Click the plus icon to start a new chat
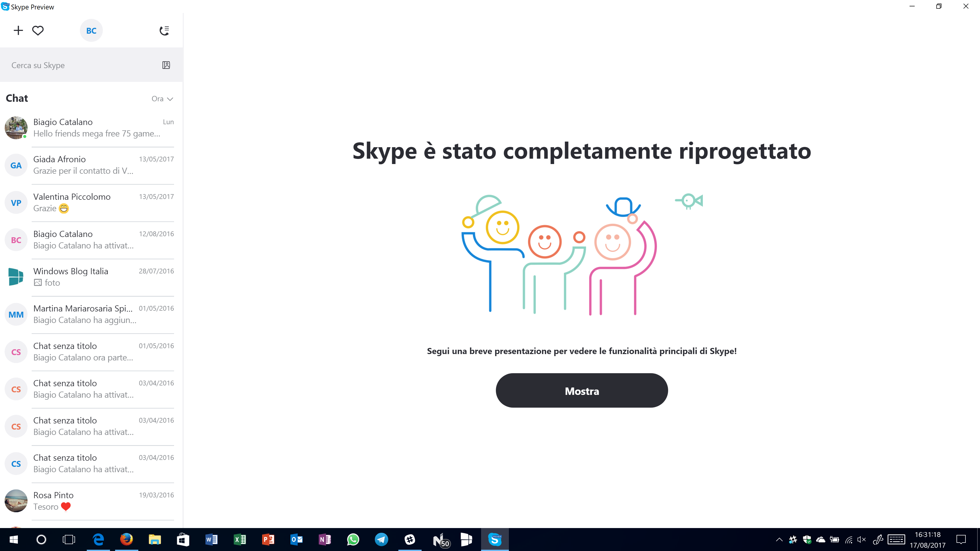The image size is (980, 551). click(18, 30)
